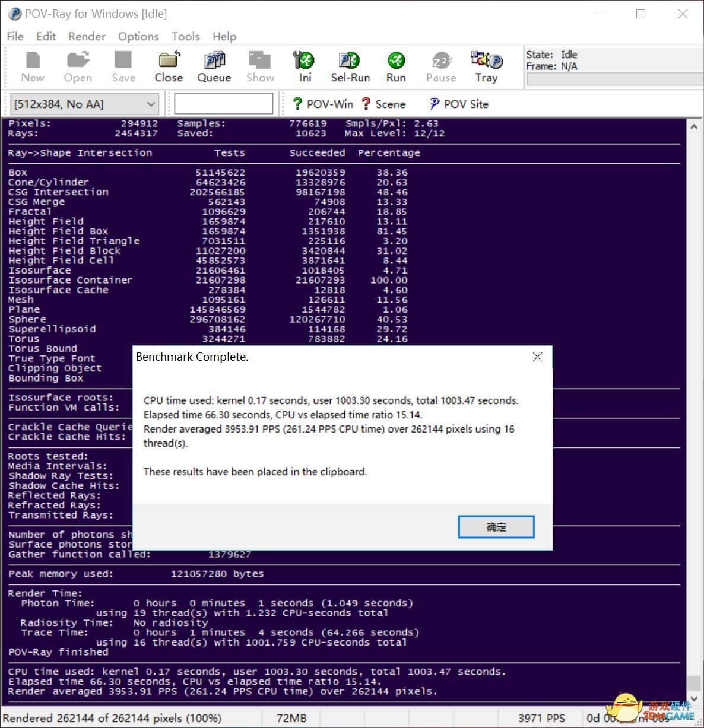Open Scene language help
704x728 pixels.
coord(383,104)
